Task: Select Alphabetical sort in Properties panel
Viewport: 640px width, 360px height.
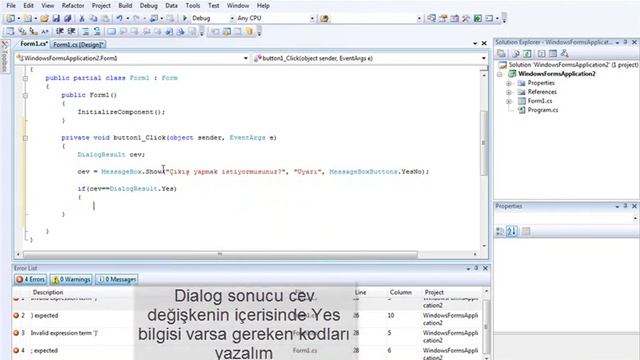Action: click(x=512, y=231)
